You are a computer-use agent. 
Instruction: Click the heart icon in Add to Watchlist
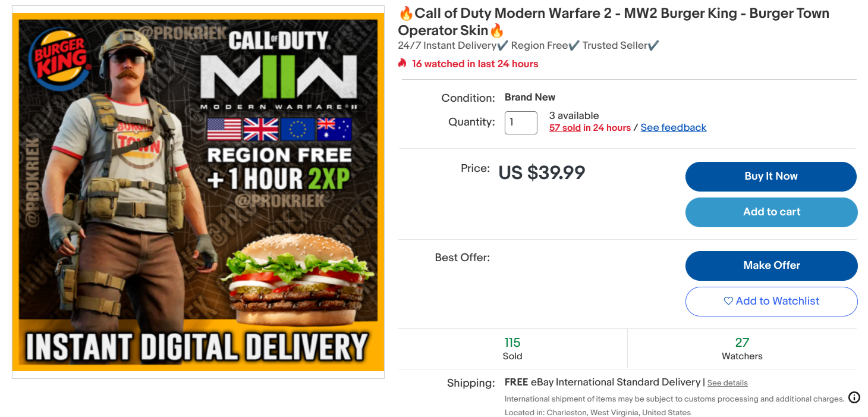point(728,301)
